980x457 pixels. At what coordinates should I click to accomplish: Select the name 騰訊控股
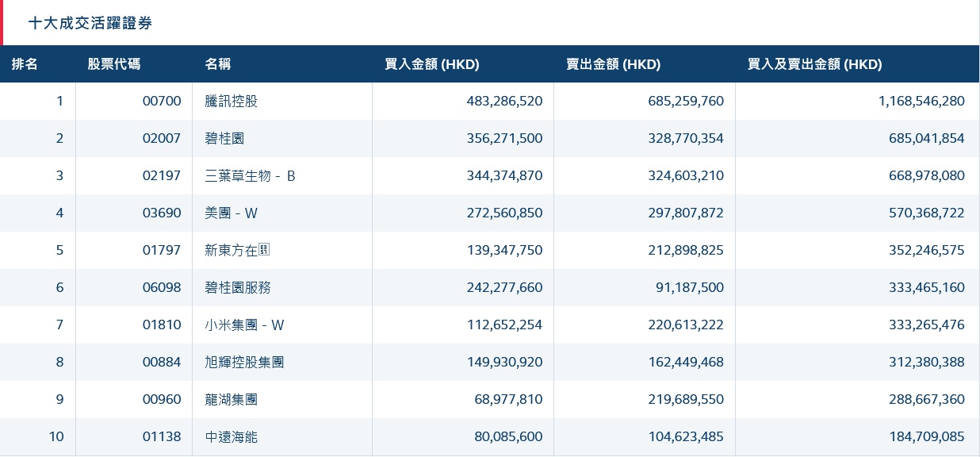tap(232, 102)
